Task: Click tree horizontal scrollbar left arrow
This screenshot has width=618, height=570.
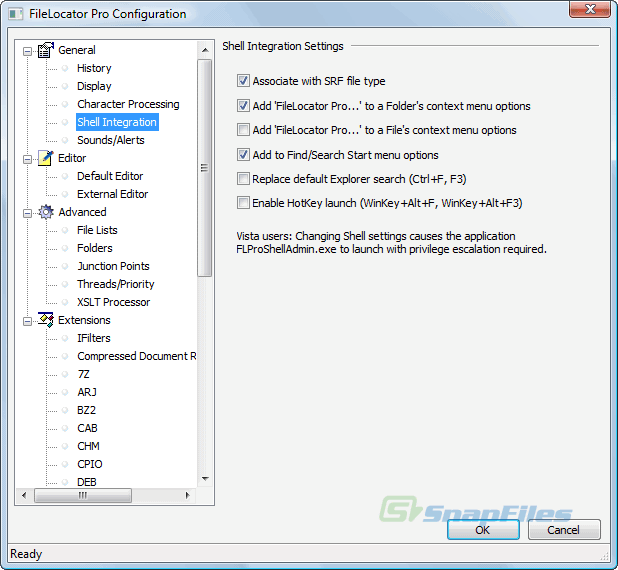Action: [24, 495]
